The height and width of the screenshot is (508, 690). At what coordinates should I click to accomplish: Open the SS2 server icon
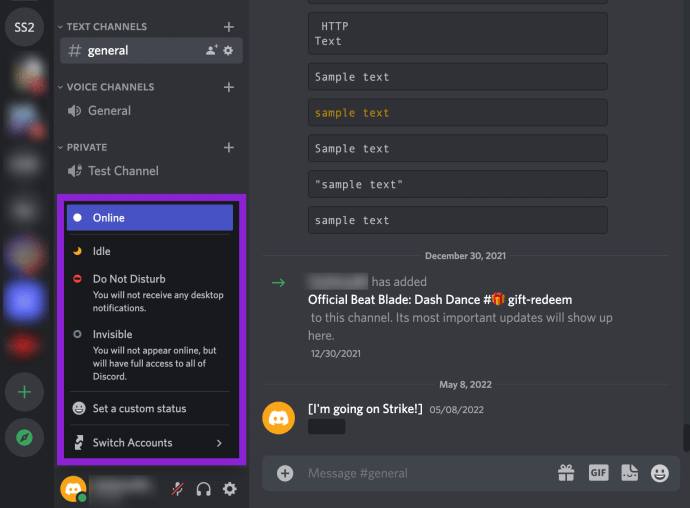point(24,27)
